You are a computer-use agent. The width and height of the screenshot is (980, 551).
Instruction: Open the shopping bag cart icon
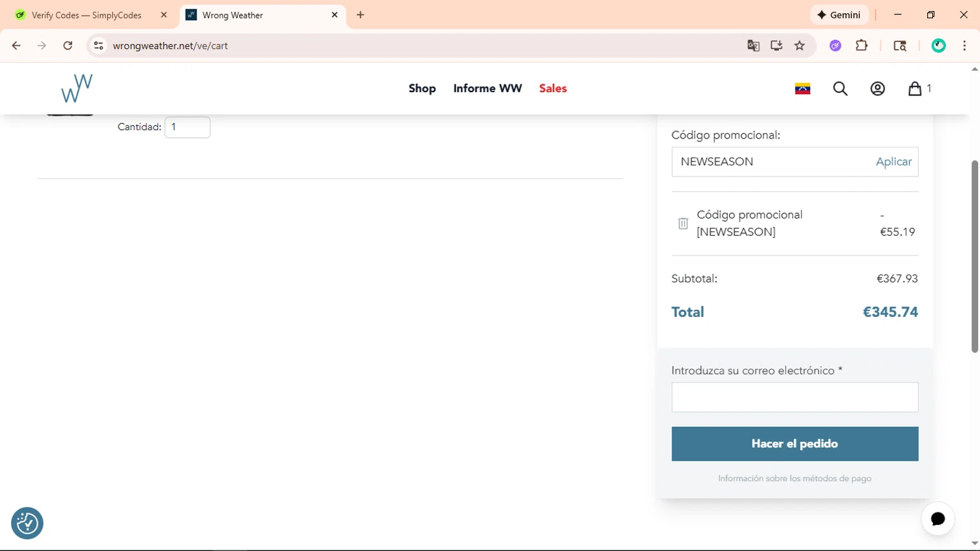(x=915, y=88)
